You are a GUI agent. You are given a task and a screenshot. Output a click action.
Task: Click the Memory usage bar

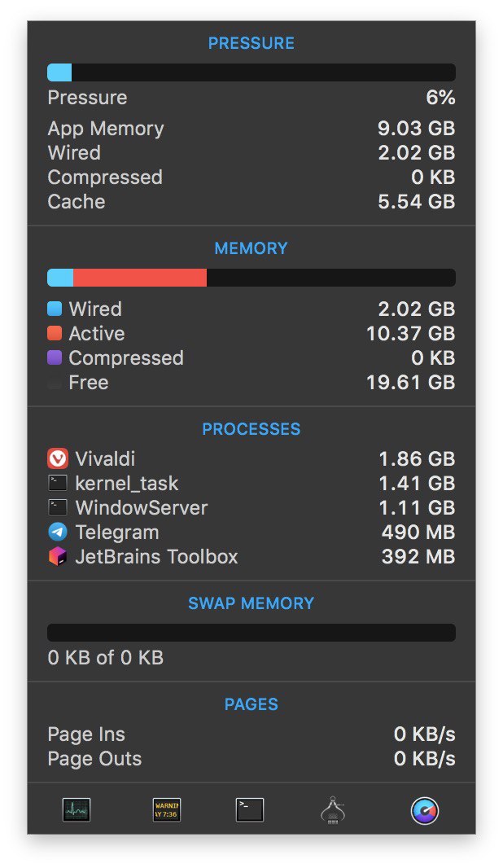(x=251, y=278)
